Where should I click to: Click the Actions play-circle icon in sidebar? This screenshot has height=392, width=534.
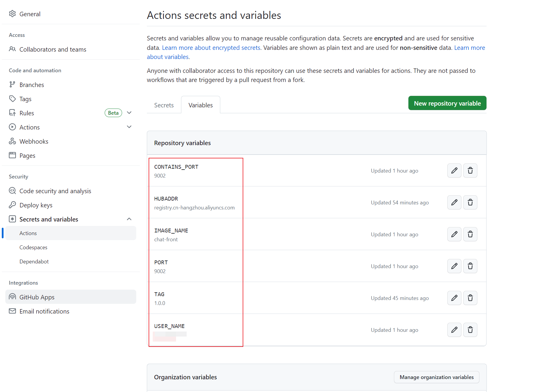point(12,127)
